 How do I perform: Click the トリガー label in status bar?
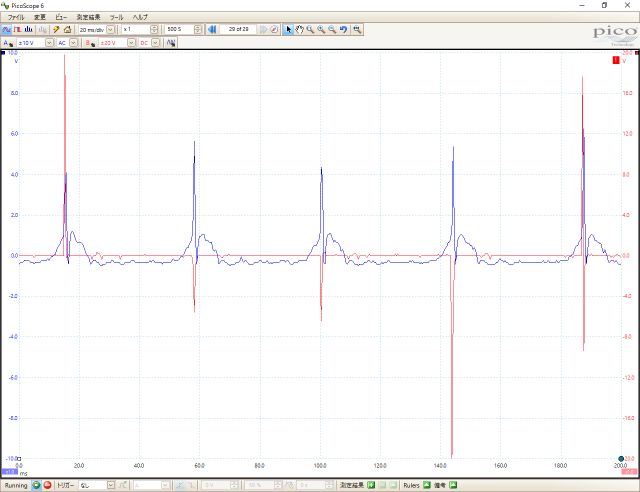click(66, 485)
